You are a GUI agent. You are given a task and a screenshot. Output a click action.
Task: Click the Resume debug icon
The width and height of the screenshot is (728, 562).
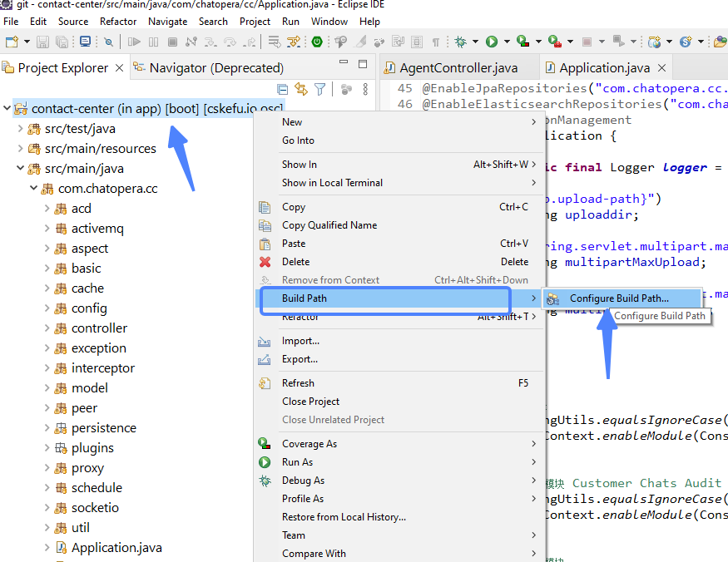pyautogui.click(x=134, y=42)
